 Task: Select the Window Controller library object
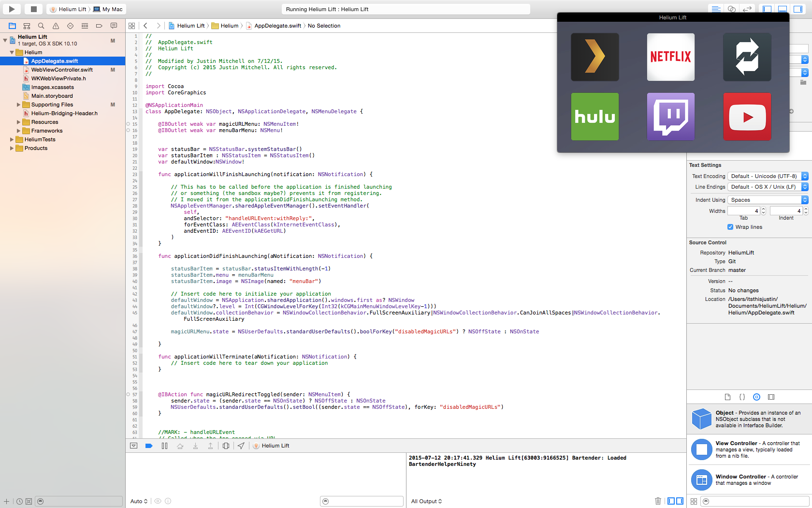pos(749,480)
